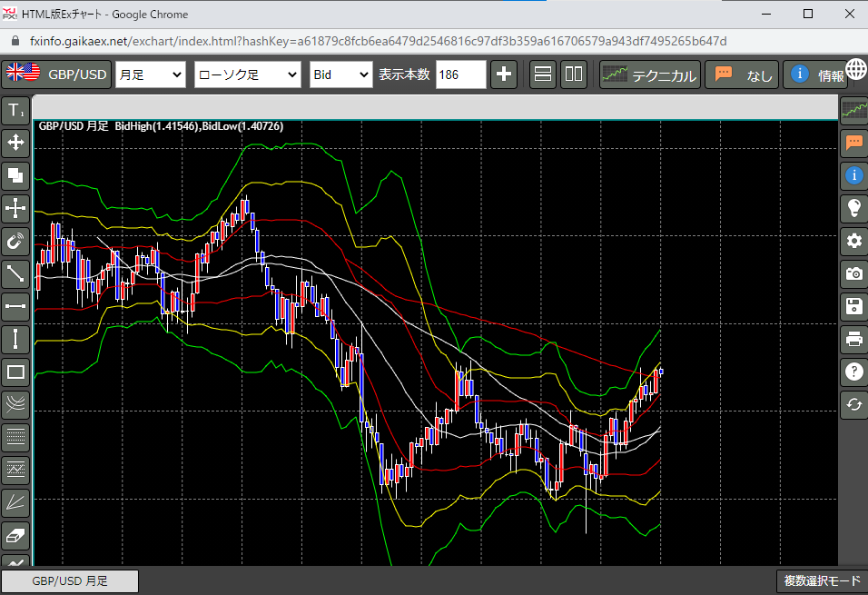Click the browser address bar URL
868x595 pixels.
pyautogui.click(x=378, y=41)
